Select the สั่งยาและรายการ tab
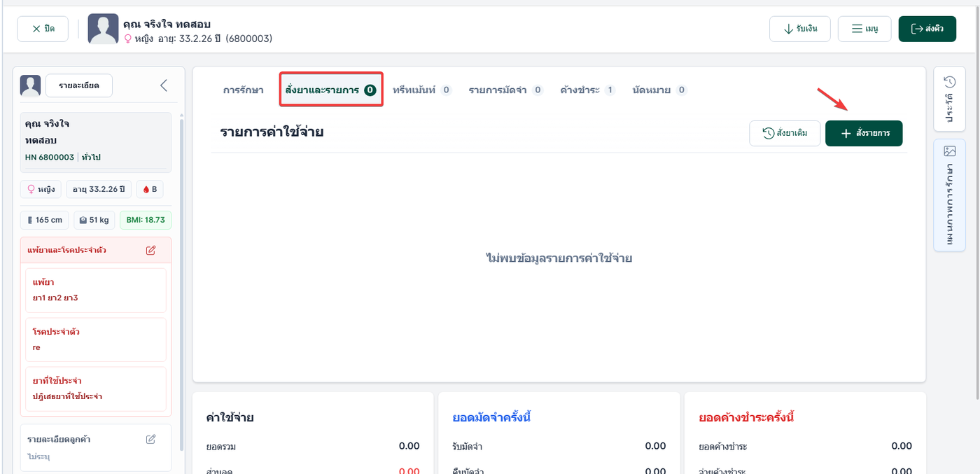Viewport: 980px width, 474px height. click(x=331, y=90)
